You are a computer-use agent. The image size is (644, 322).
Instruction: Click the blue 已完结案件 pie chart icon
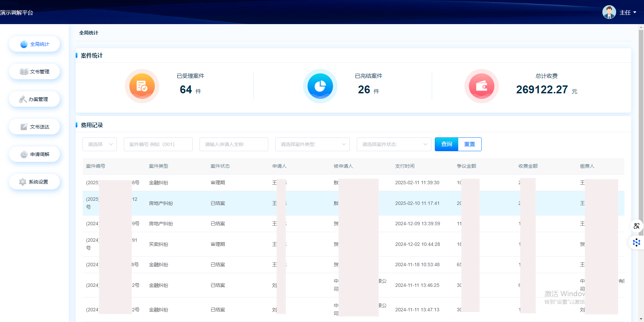point(320,86)
